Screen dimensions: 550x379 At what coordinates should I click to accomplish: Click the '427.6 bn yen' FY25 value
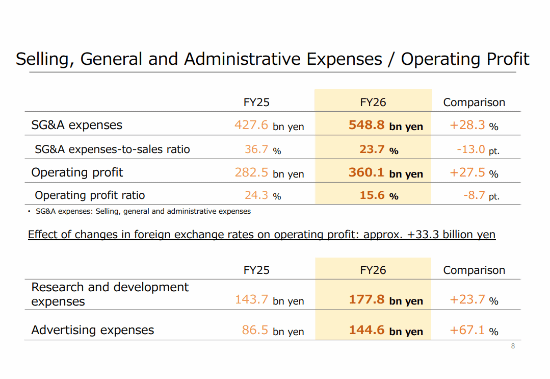click(269, 125)
